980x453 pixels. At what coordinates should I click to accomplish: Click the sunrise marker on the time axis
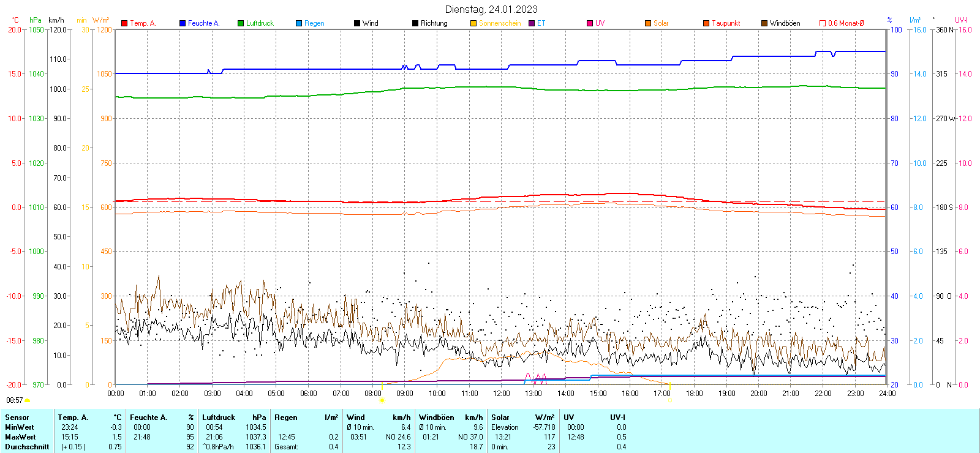coord(382,400)
